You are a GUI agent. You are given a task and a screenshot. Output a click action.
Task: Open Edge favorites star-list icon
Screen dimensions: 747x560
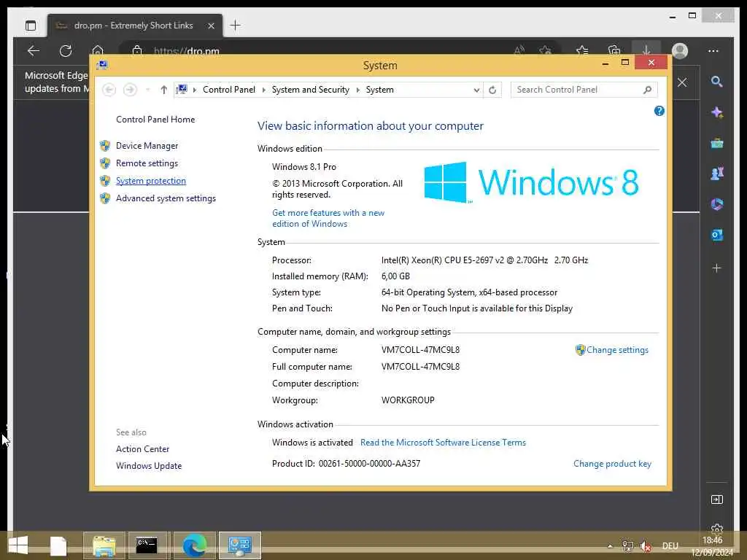click(582, 50)
